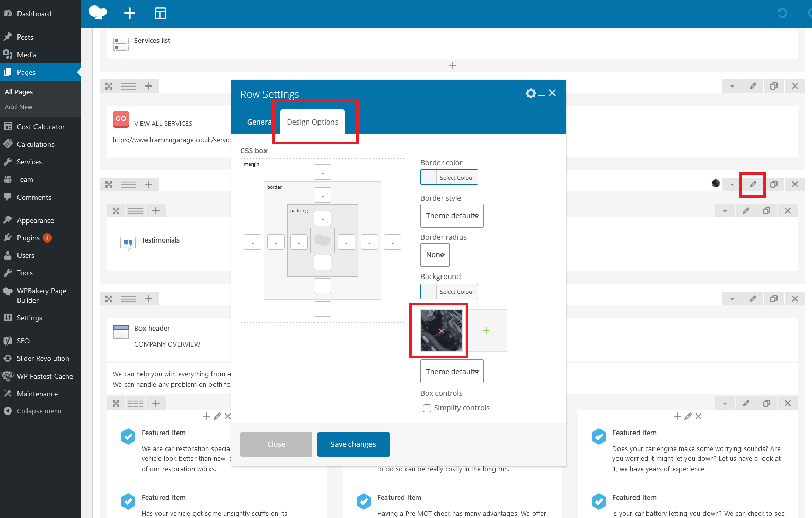Click the Save changes button
The height and width of the screenshot is (518, 812).
(x=353, y=444)
